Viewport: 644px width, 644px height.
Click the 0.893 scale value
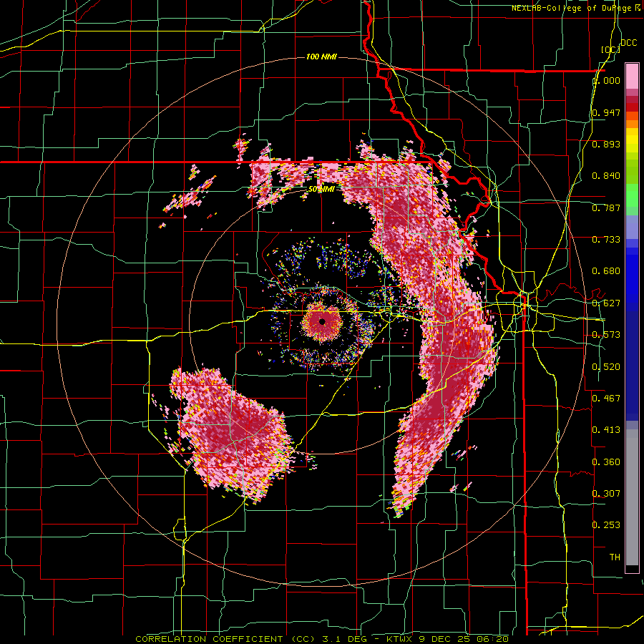tap(606, 144)
